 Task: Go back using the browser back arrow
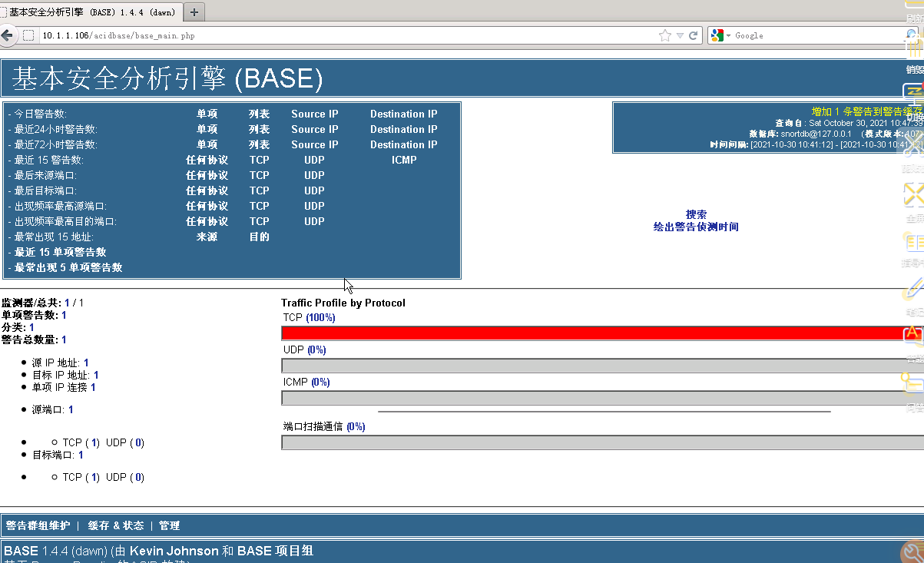[x=7, y=35]
